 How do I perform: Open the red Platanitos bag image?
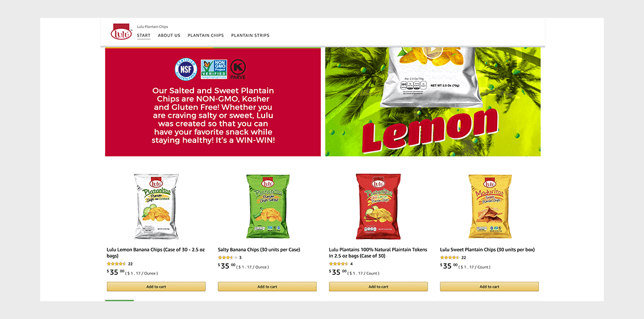378,206
